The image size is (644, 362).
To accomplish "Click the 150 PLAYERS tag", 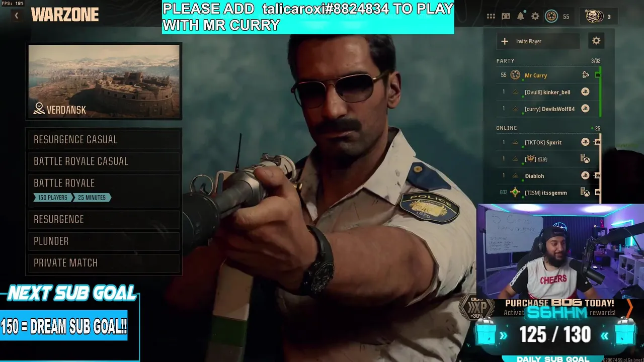I will (53, 198).
